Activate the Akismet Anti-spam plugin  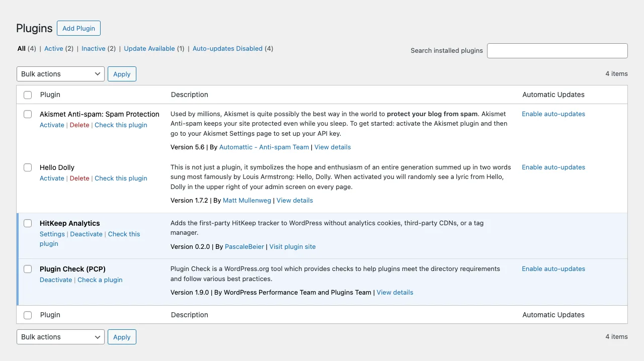point(52,125)
